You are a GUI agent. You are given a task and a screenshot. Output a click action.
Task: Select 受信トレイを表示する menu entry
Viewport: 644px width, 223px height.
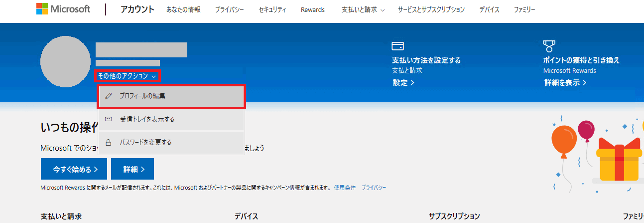pos(171,120)
